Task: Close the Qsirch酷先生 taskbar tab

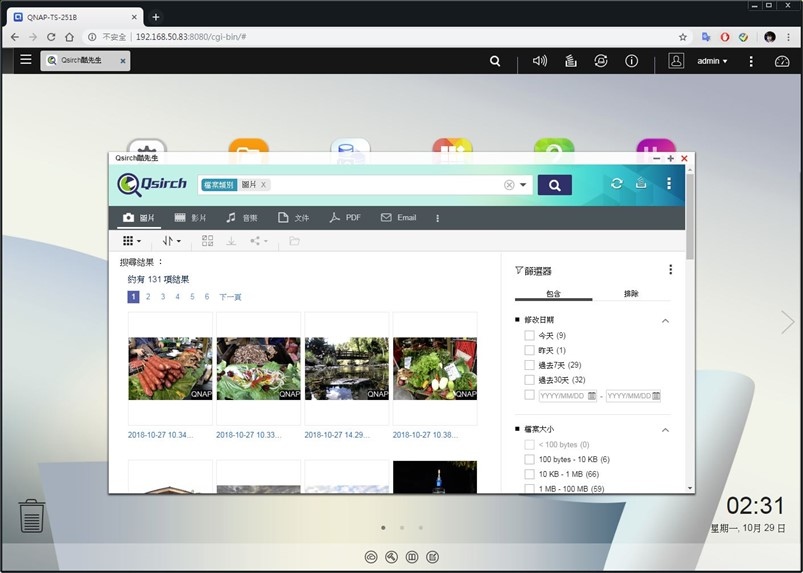Action: click(123, 61)
